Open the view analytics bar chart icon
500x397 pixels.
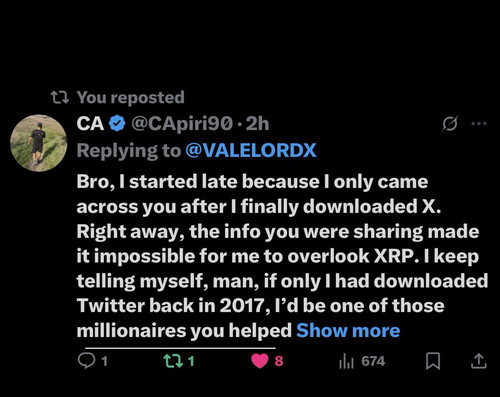coord(346,362)
